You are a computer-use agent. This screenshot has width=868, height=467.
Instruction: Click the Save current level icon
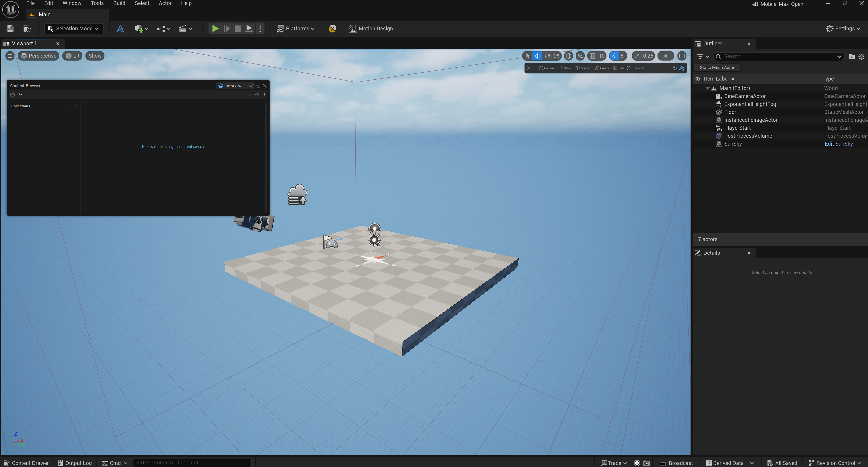pos(10,29)
